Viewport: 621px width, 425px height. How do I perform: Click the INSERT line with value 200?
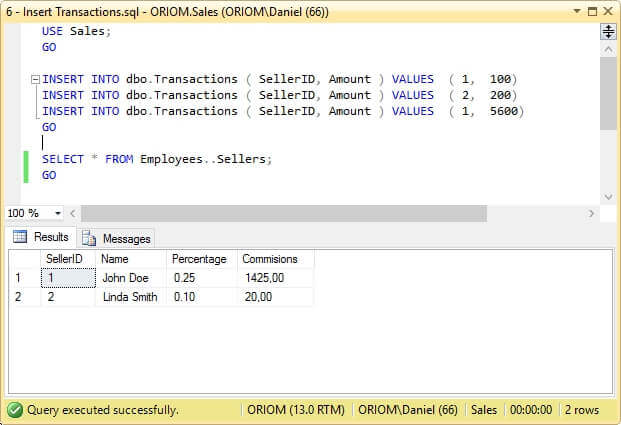(x=280, y=95)
